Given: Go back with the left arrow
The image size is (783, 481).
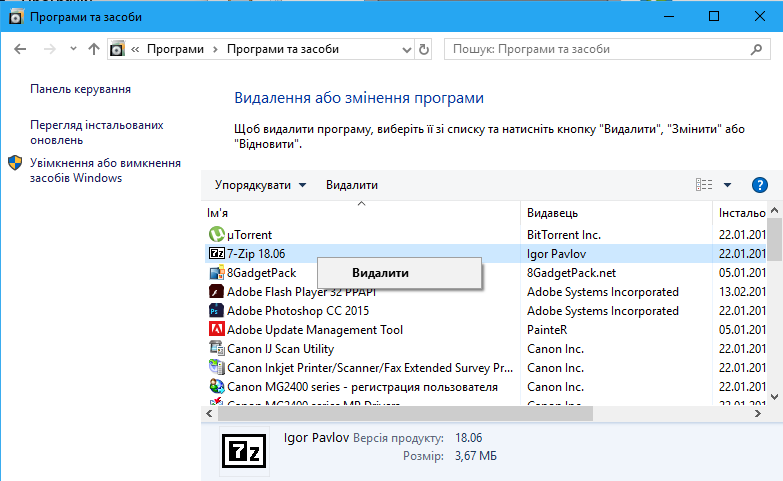Looking at the screenshot, I should (x=20, y=49).
